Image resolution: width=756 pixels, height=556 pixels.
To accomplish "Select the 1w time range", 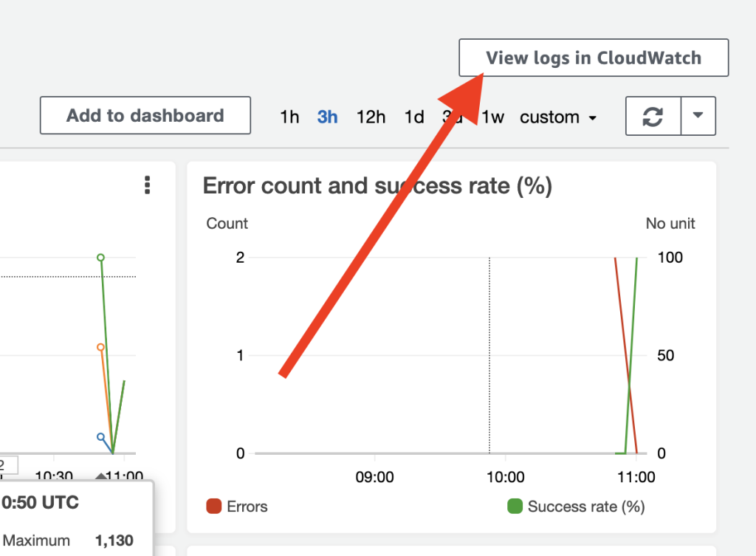I will pos(492,117).
